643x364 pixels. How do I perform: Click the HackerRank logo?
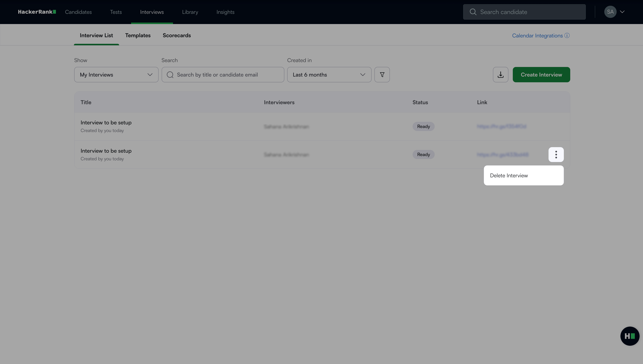tap(37, 12)
